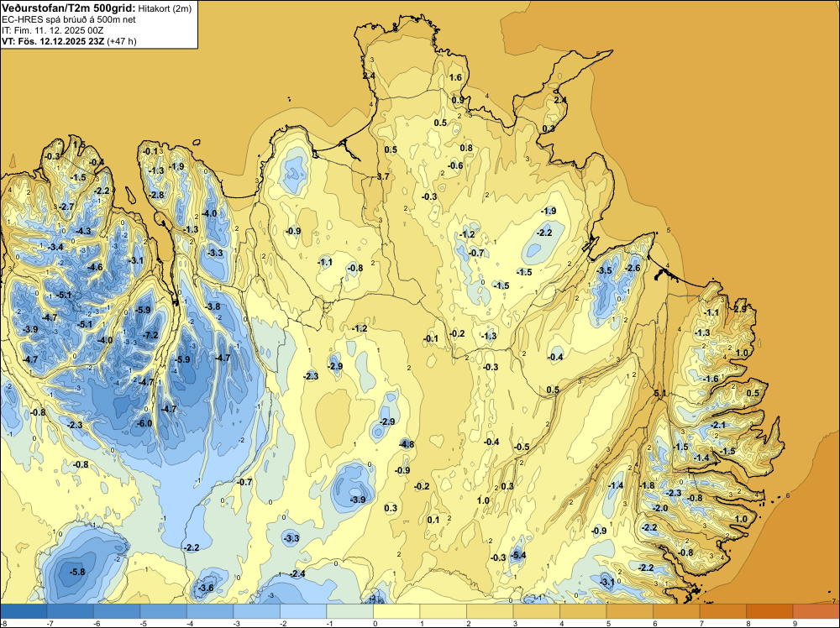Click the -2.8 temperature value
Screen dimensions: 840x628
tap(156, 195)
